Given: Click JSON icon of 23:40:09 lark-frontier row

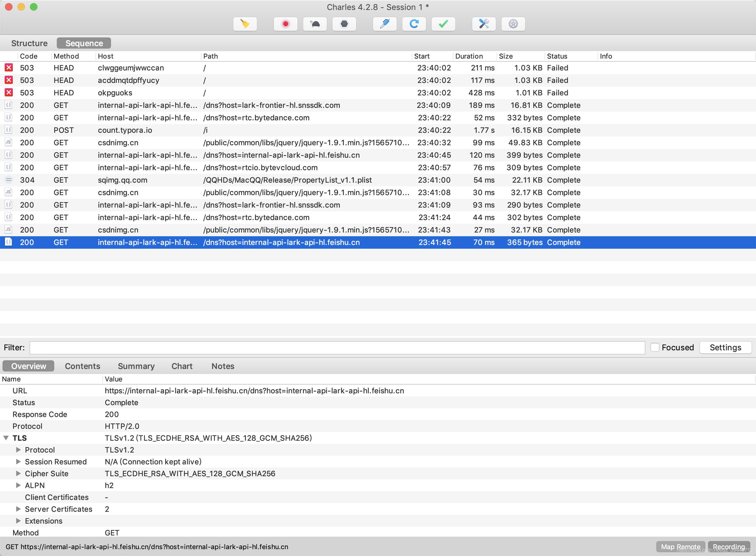Looking at the screenshot, I should [8, 105].
